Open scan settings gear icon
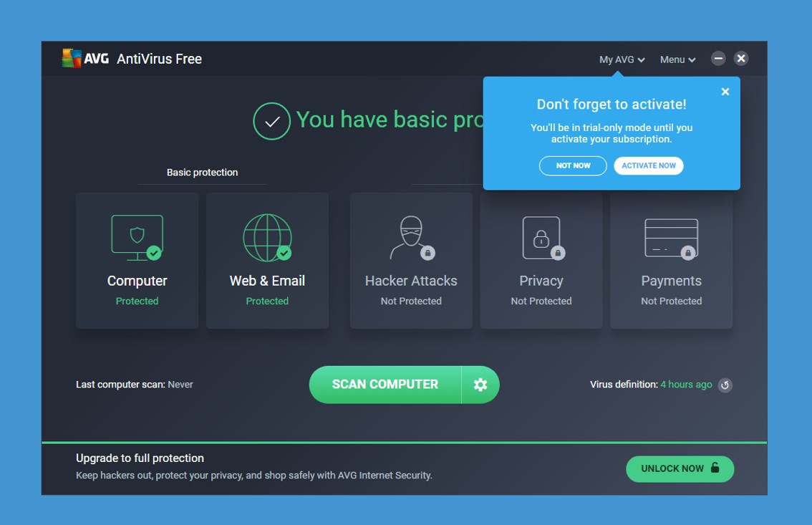 [480, 385]
